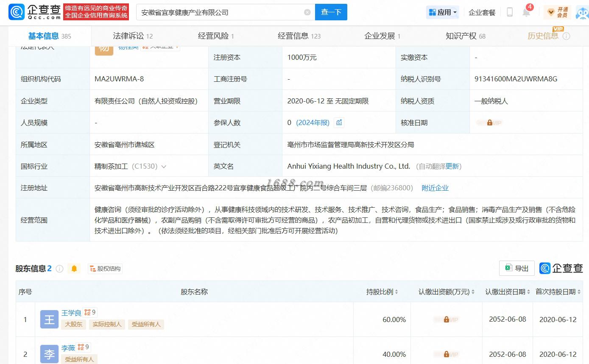
Task: Click the 安徽省亳州市谯城区 region value
Action: [124, 144]
